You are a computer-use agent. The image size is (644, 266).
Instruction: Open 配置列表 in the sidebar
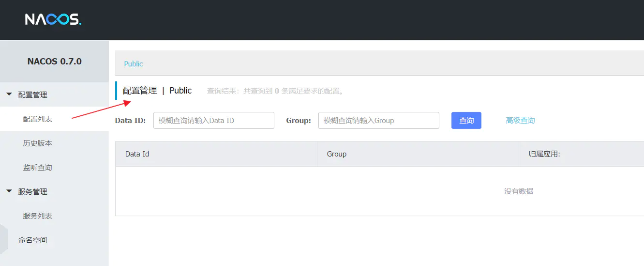tap(37, 119)
